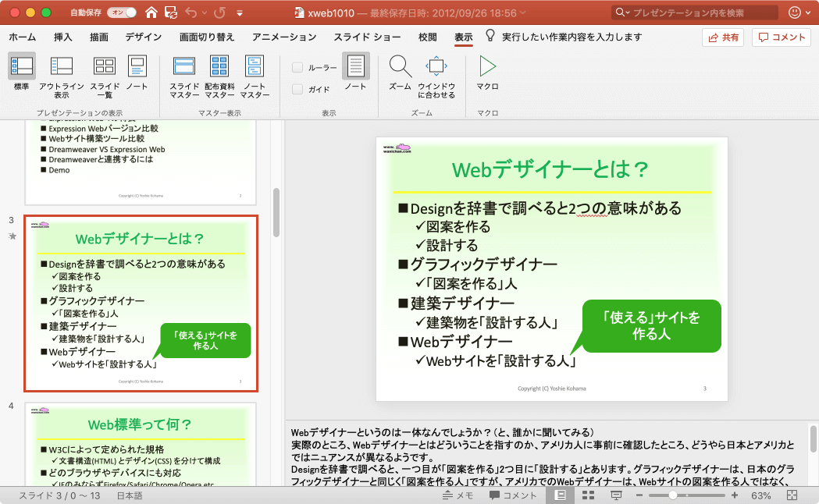Click the Save icon in title bar
The image size is (819, 504).
coord(170,12)
